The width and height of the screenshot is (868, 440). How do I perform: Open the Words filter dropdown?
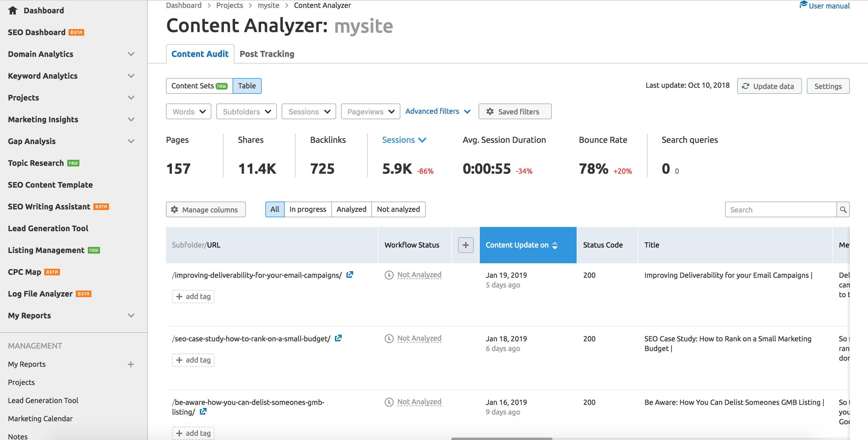pyautogui.click(x=188, y=111)
